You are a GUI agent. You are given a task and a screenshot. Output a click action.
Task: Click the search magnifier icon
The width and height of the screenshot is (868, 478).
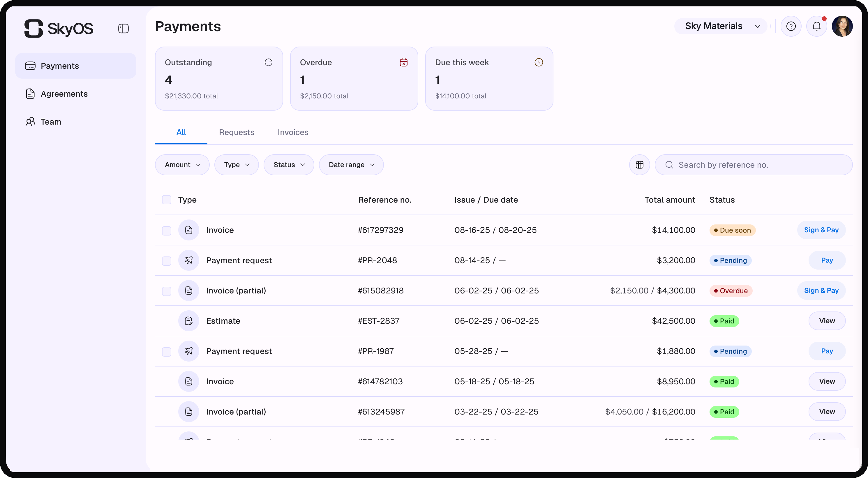point(669,165)
